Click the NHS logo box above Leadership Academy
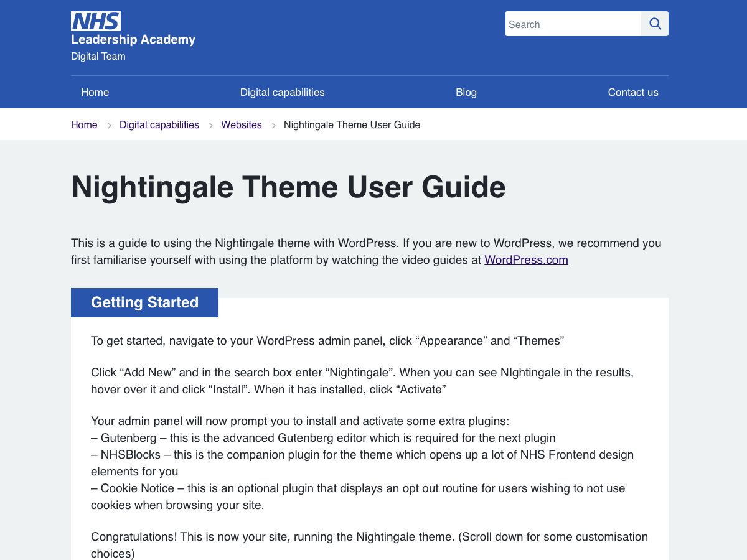The image size is (747, 560). 95,21
